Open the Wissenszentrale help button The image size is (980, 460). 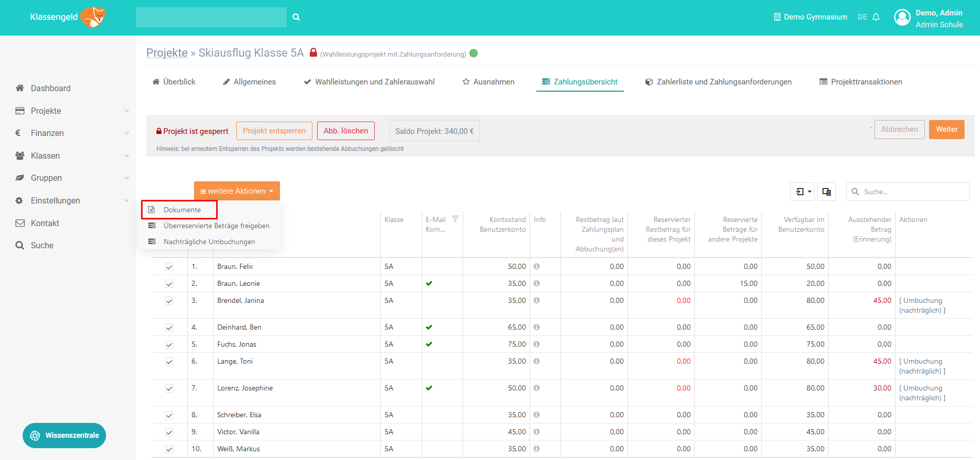click(x=64, y=435)
